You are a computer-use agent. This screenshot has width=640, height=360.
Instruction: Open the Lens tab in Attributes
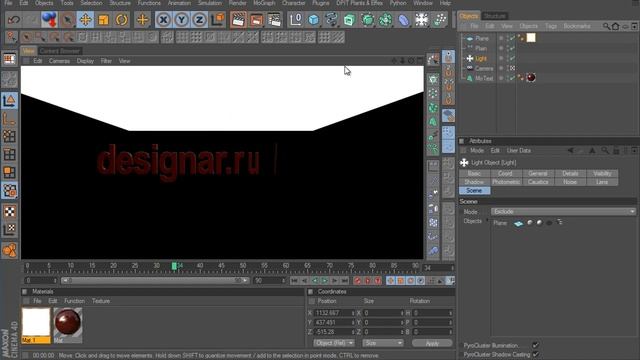pyautogui.click(x=602, y=182)
